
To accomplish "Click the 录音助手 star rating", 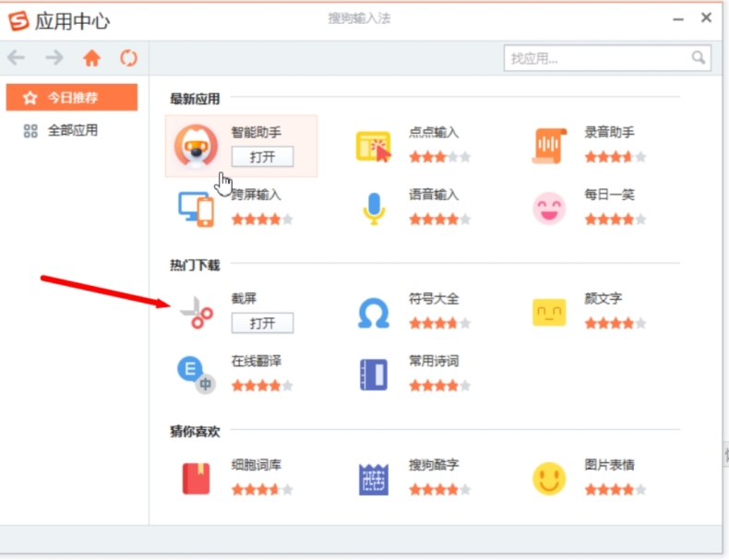I will point(615,157).
